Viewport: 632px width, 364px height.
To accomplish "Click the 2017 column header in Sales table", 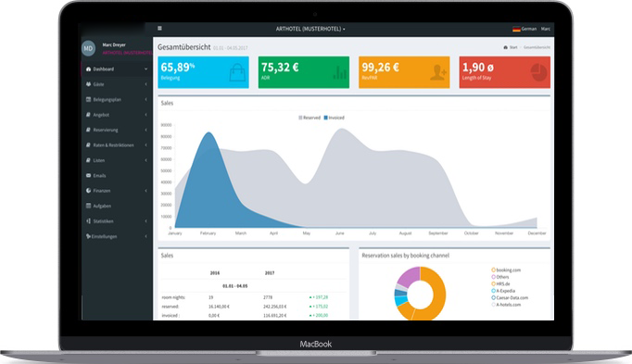I will (270, 273).
